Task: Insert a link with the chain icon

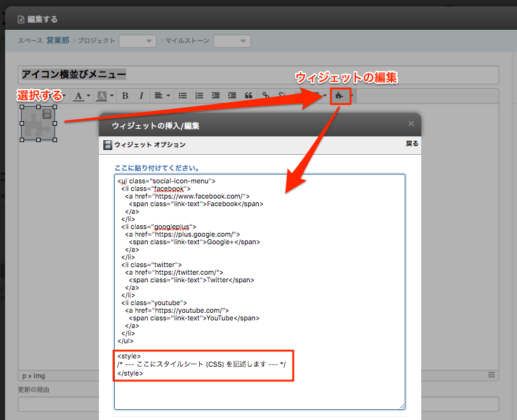Action: point(266,96)
